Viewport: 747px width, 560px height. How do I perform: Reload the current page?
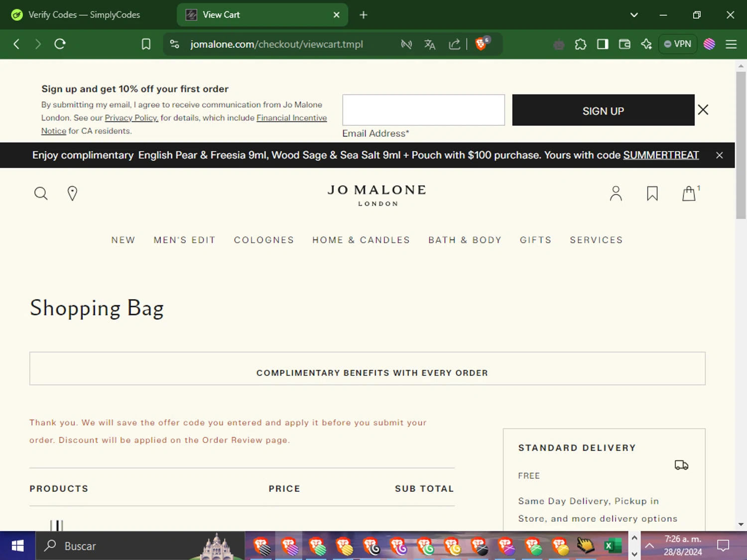[60, 44]
